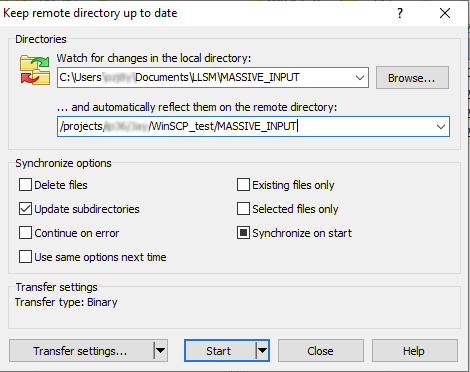Open Start button dropdown arrow
Screen dimensions: 470x372
tap(262, 351)
